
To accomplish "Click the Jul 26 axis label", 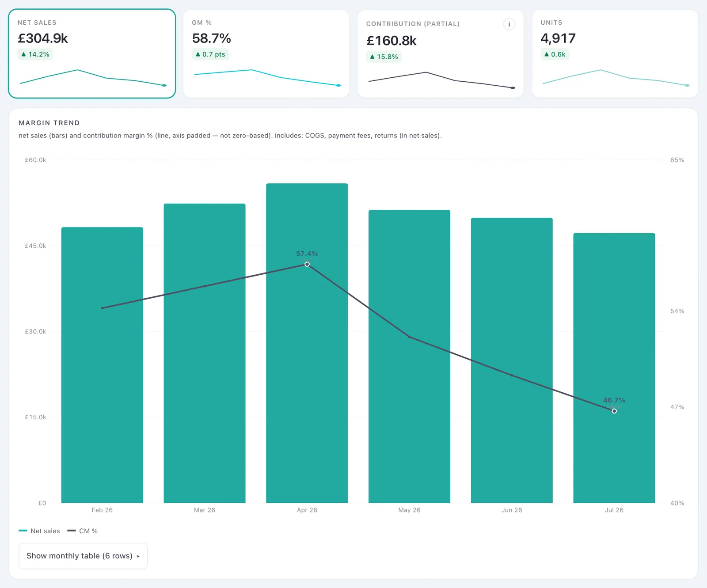I will (x=614, y=510).
